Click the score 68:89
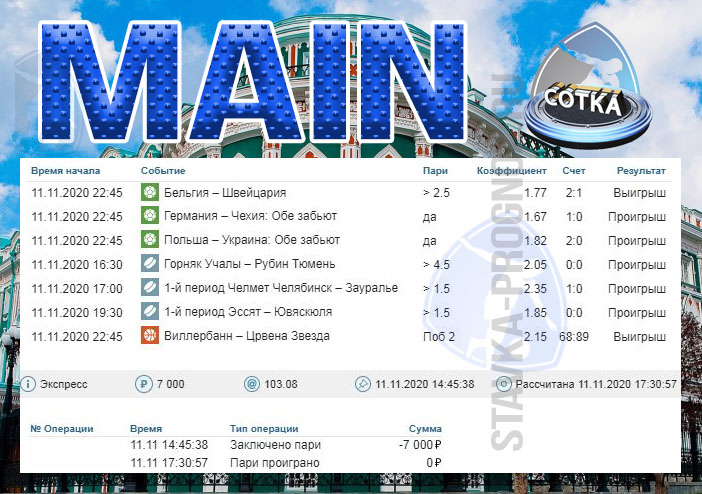 point(574,337)
